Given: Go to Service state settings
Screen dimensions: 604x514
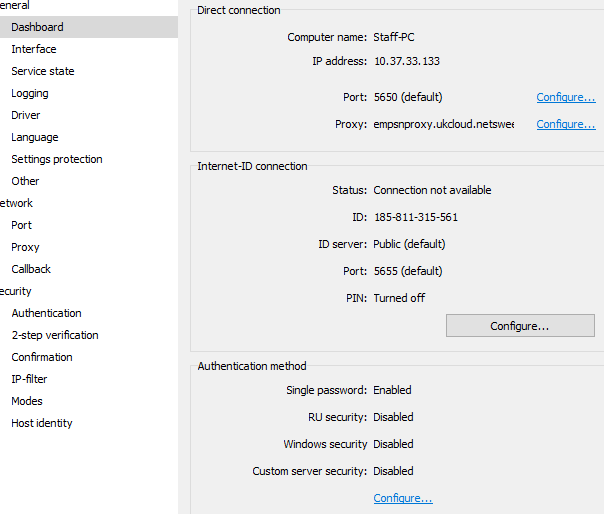Looking at the screenshot, I should click(x=43, y=71).
